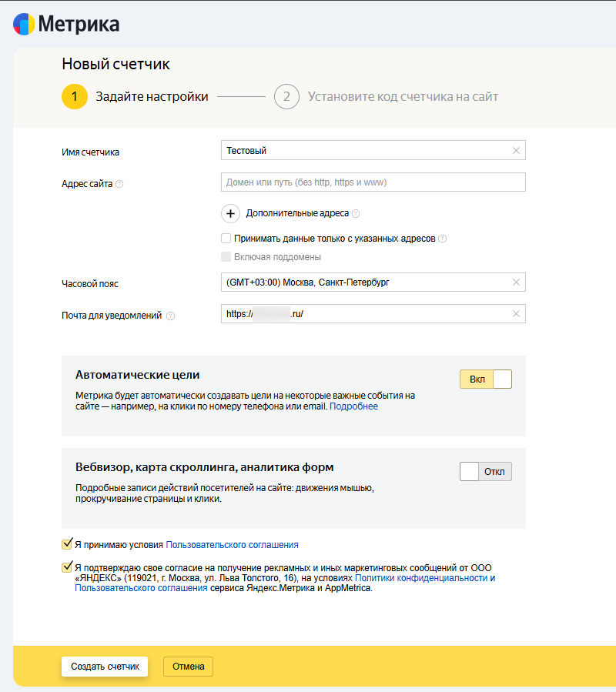The height and width of the screenshot is (692, 616).
Task: Select step 2 Установите код счетчика на сайт
Action: pos(386,97)
